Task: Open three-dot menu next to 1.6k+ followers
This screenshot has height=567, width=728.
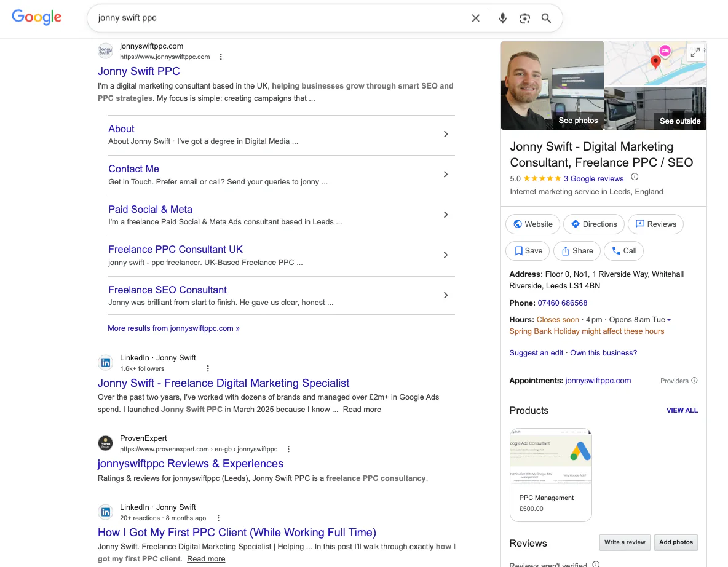Action: [208, 368]
